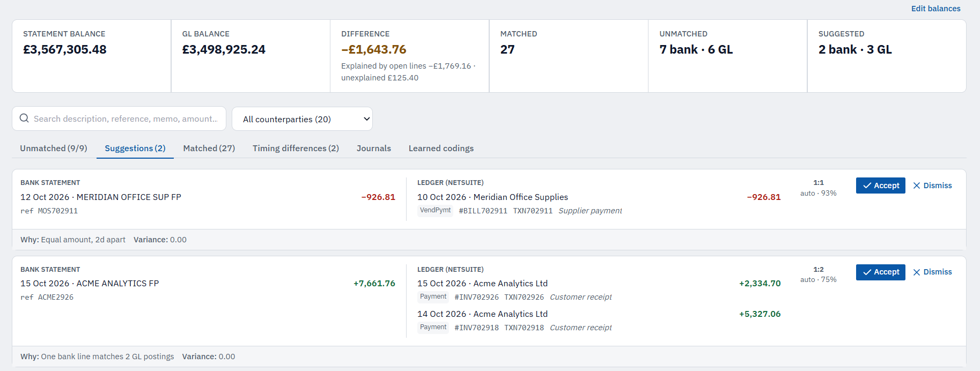The width and height of the screenshot is (980, 371).
Task: Click the +7,661.76 bank amount
Action: click(374, 284)
